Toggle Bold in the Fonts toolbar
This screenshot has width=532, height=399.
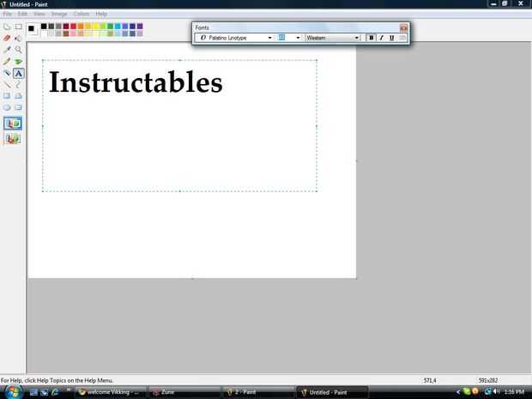click(x=372, y=38)
